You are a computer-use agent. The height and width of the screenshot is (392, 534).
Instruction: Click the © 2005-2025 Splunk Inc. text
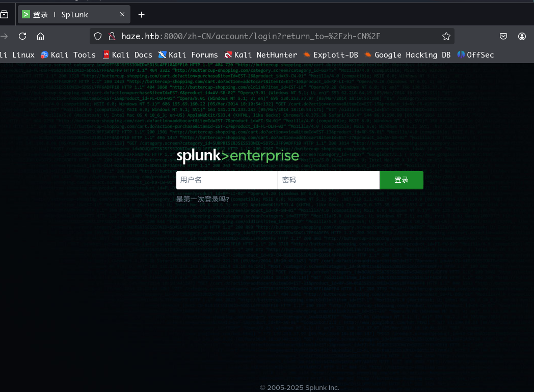point(299,387)
